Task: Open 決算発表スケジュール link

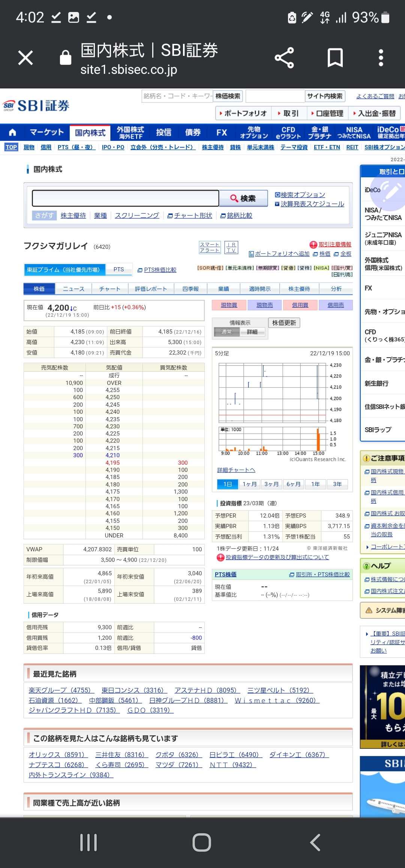Action: (x=312, y=204)
